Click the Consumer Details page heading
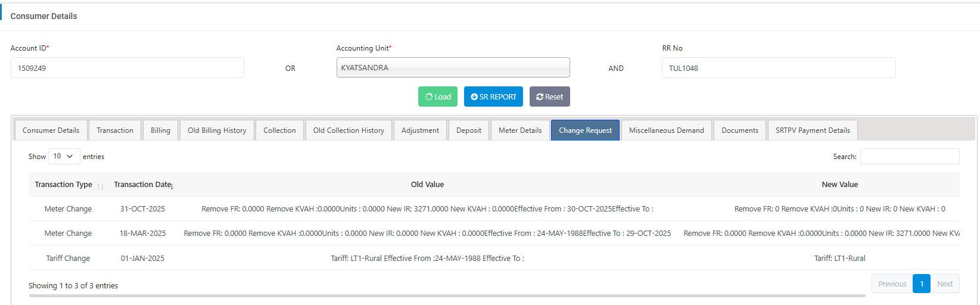 pyautogui.click(x=43, y=16)
